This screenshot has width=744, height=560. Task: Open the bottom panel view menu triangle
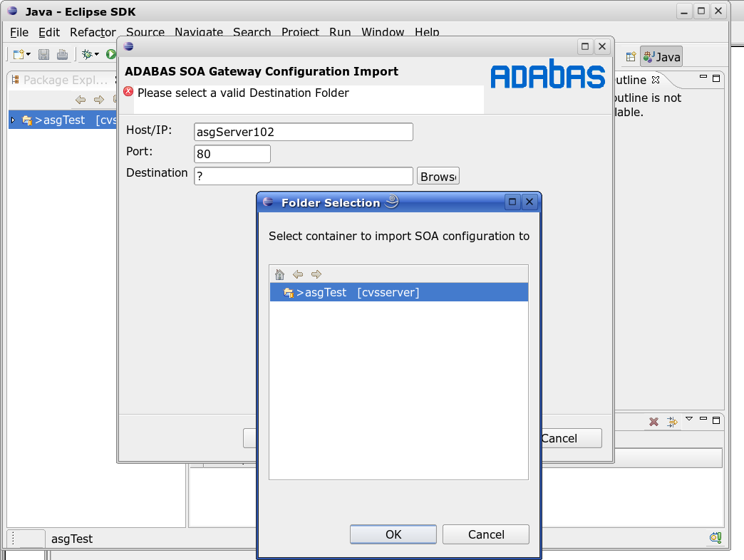tap(689, 419)
